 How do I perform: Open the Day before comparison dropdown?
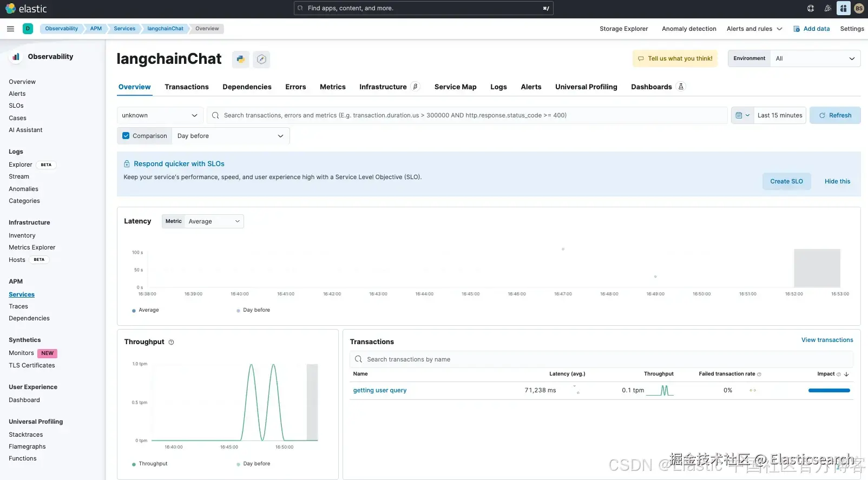(x=230, y=136)
